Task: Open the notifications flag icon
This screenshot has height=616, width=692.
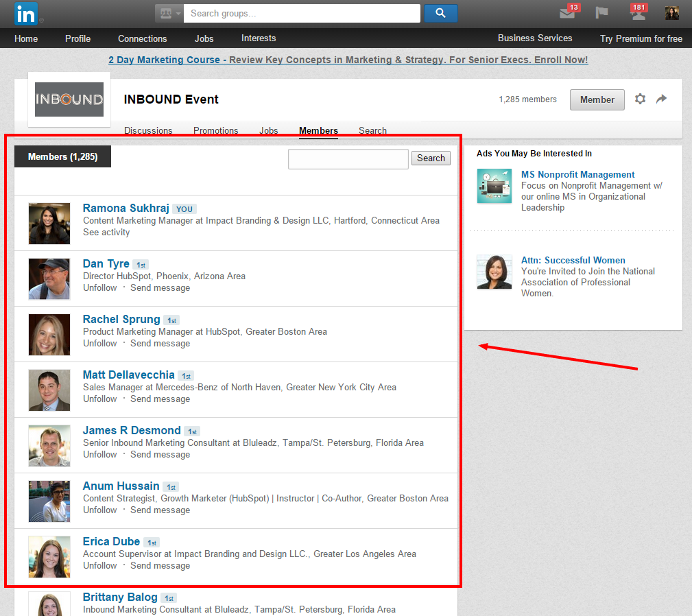Action: pos(601,13)
